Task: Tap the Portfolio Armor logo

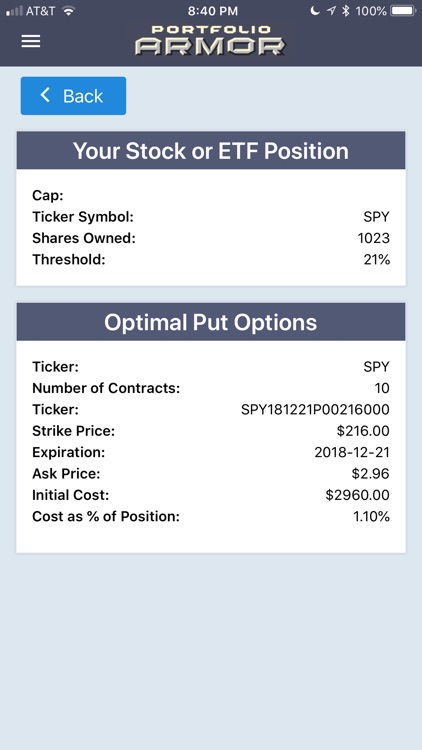Action: coord(210,41)
